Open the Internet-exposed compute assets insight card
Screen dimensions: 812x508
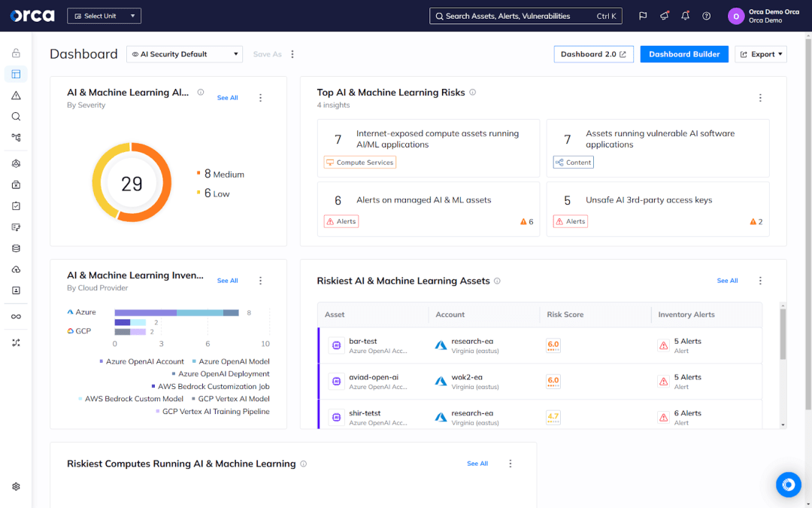point(429,148)
